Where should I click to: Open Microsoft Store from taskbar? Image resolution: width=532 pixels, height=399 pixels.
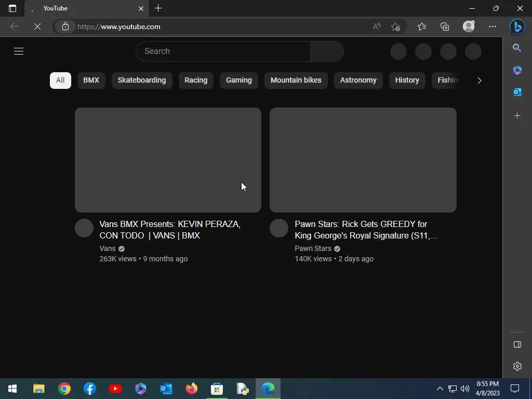217,389
